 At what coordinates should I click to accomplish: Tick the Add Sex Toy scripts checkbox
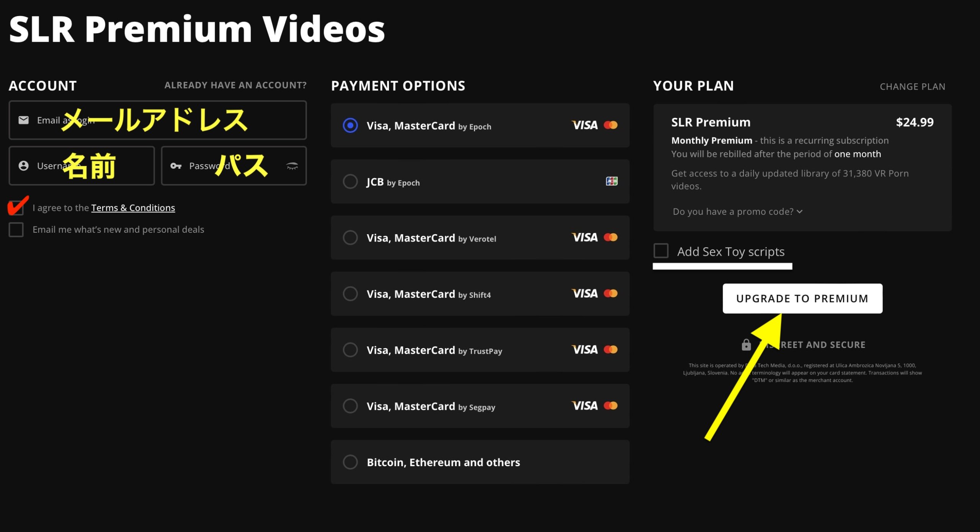click(661, 251)
